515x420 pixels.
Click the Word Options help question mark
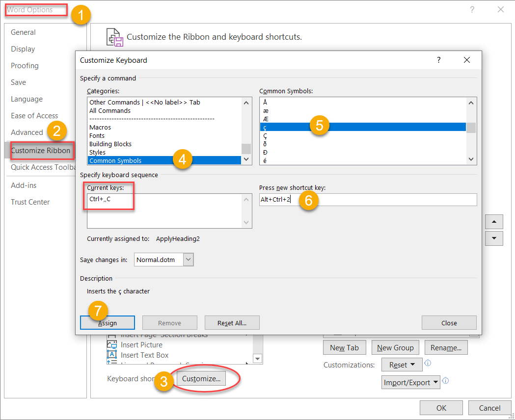point(472,9)
